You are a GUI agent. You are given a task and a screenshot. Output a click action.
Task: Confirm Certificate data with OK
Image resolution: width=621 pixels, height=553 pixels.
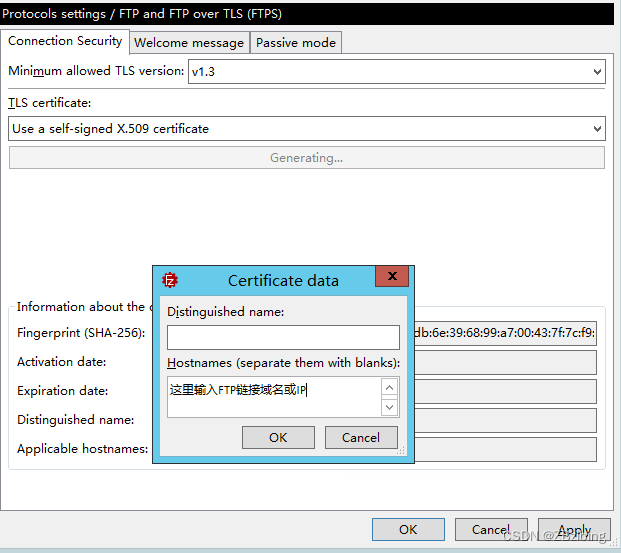click(278, 437)
